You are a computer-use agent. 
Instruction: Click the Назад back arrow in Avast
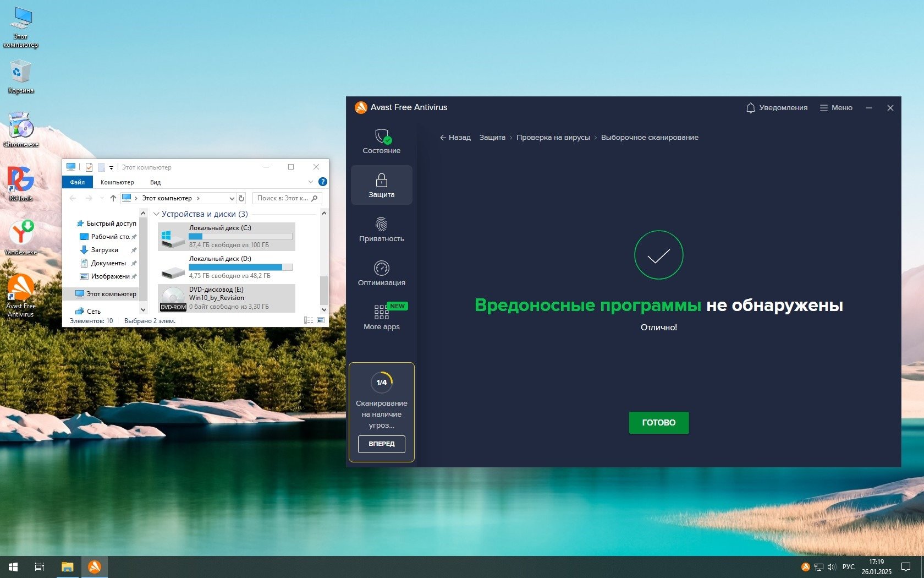(455, 138)
